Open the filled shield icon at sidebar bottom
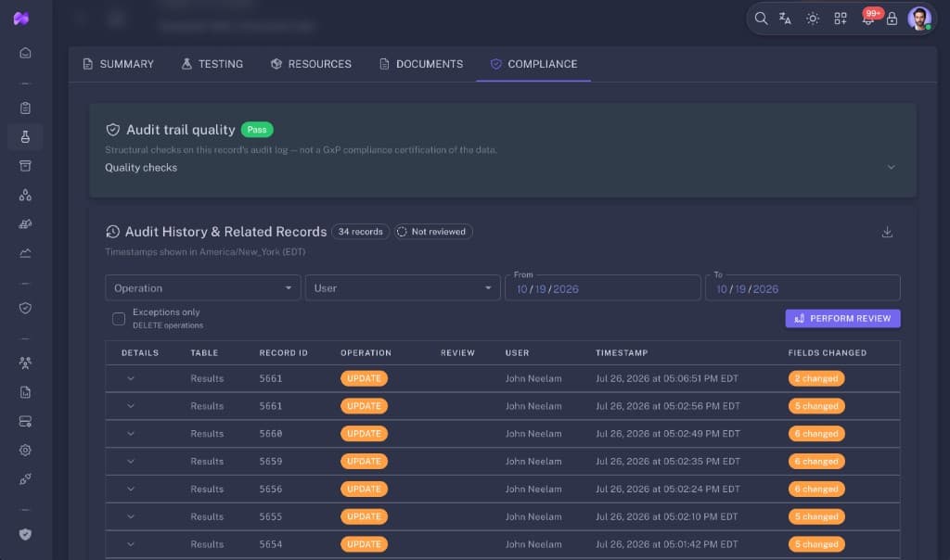 tap(25, 535)
